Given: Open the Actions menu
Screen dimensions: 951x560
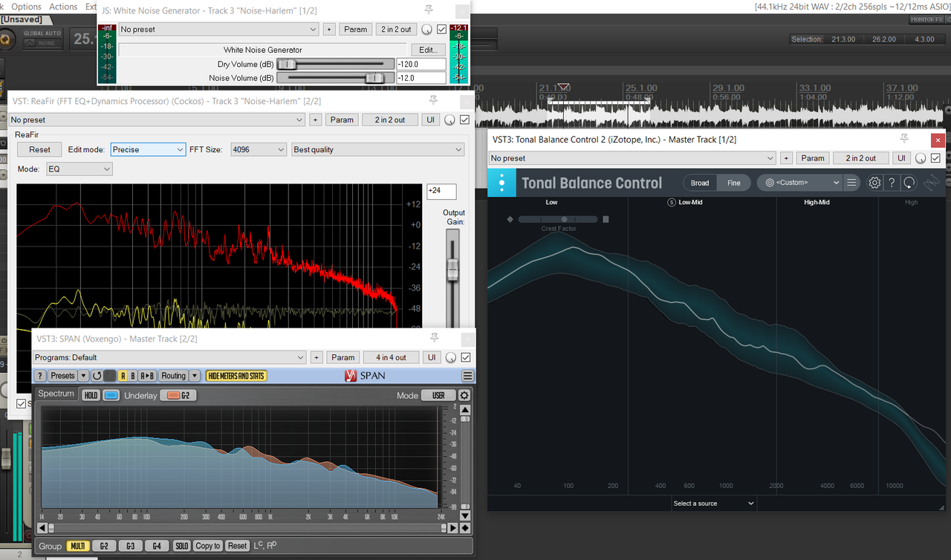Looking at the screenshot, I should pyautogui.click(x=63, y=6).
